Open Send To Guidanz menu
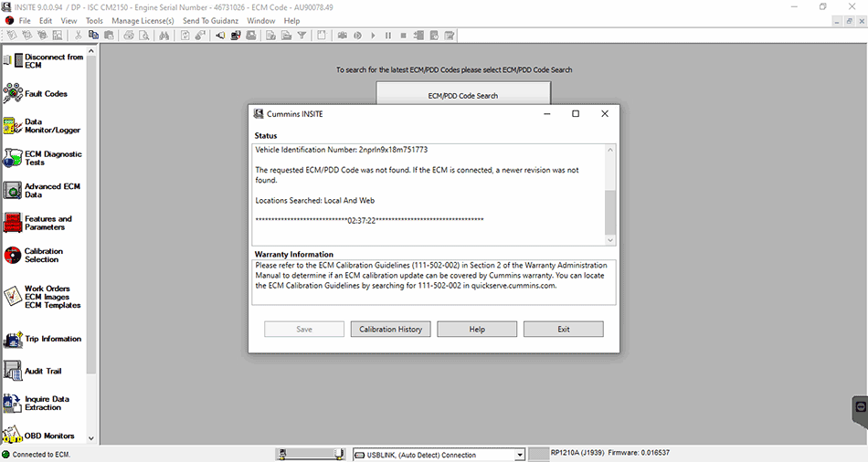868x462 pixels. [210, 20]
